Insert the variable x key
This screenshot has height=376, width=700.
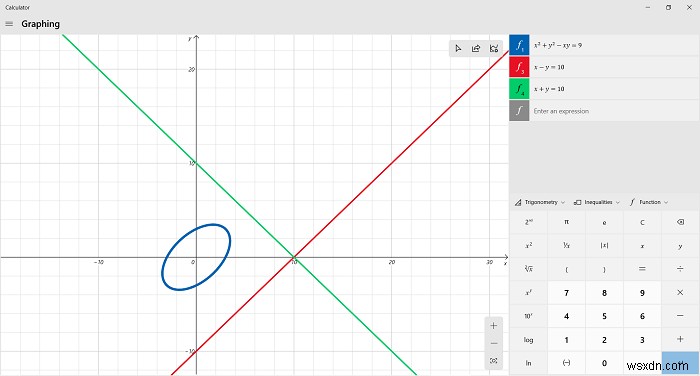tap(642, 246)
